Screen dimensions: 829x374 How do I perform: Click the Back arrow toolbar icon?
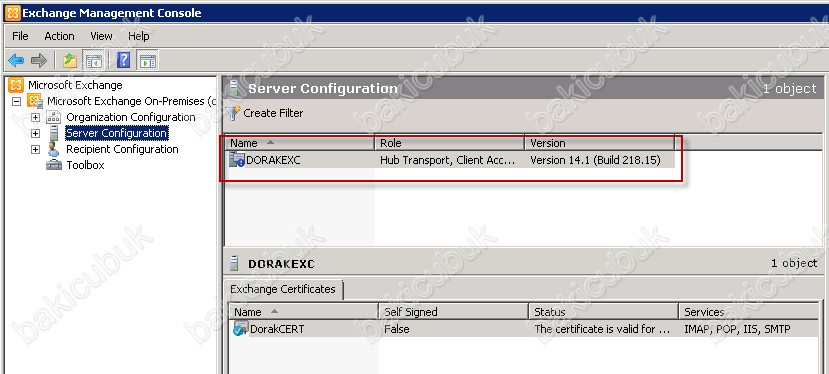click(16, 61)
